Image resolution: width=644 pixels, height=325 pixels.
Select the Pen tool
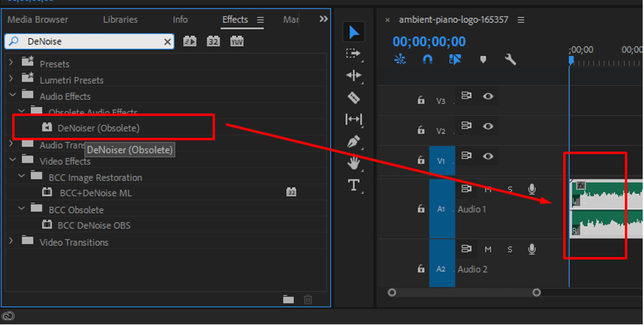(354, 141)
